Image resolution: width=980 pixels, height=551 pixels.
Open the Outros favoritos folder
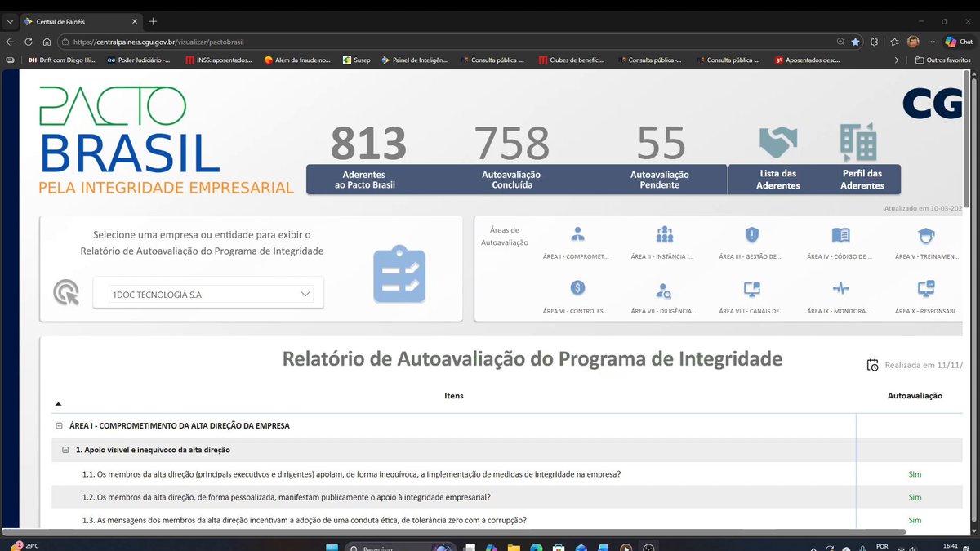(x=943, y=60)
